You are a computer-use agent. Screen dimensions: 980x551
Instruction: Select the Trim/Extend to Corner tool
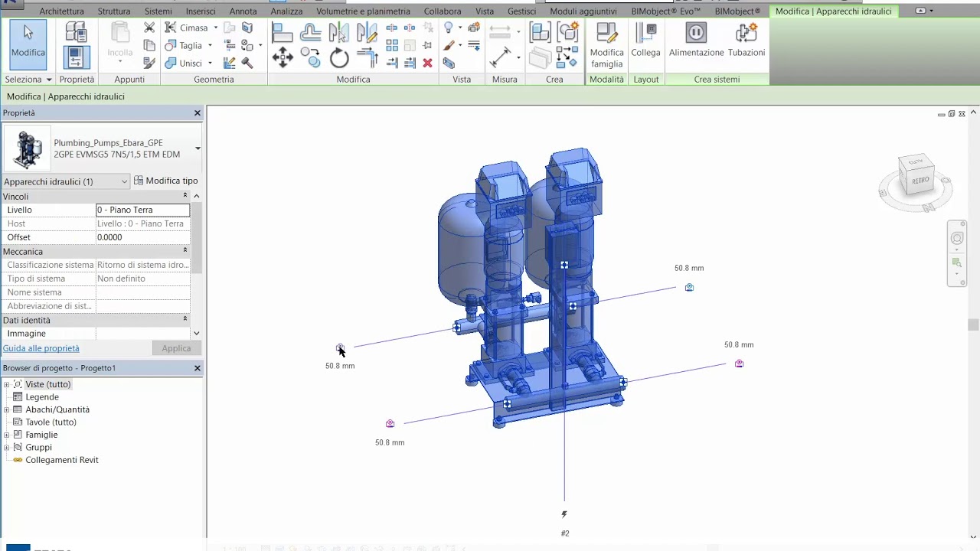pos(367,57)
